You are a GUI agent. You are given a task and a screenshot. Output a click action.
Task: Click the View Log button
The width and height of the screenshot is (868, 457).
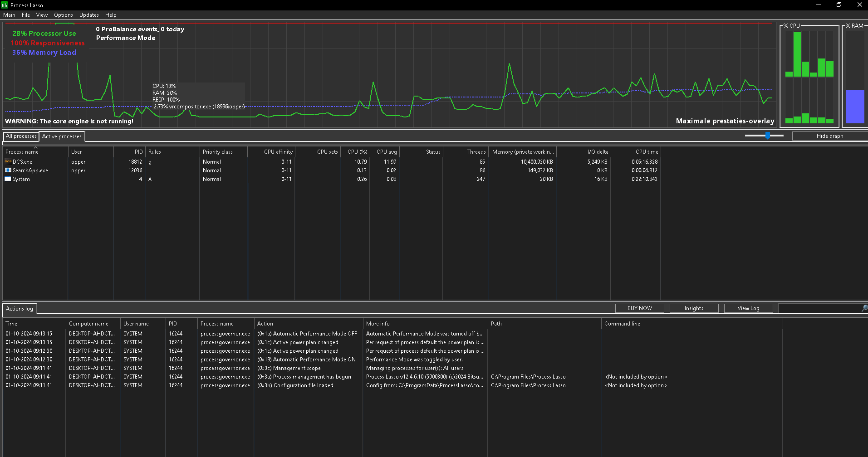point(748,308)
